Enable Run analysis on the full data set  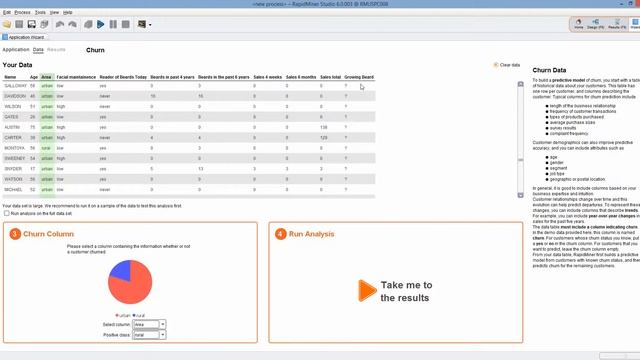(7, 213)
